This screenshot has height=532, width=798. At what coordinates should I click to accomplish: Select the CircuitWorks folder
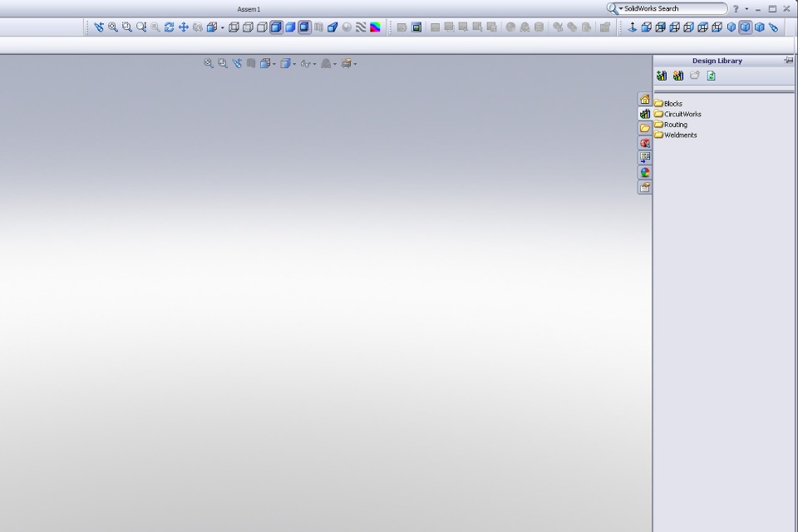(678, 114)
